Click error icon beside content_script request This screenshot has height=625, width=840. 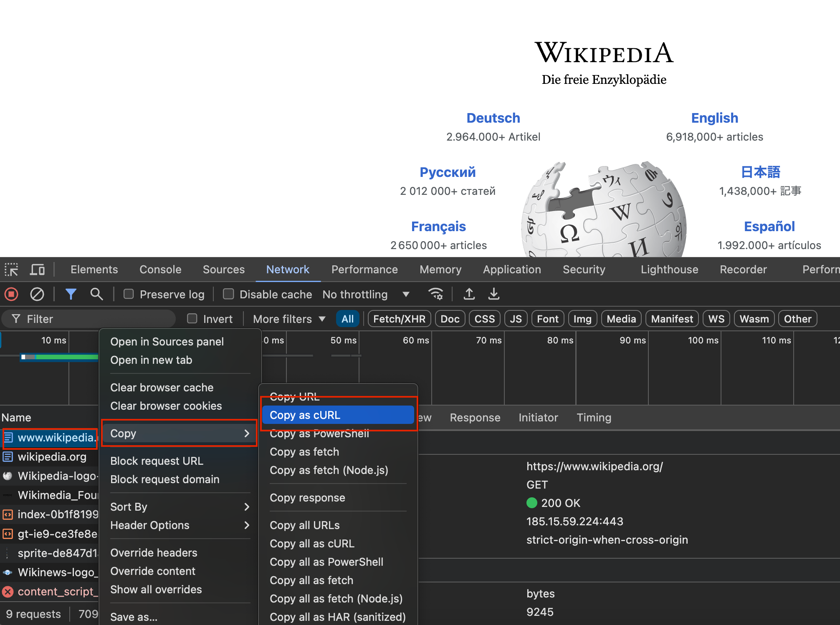(x=8, y=591)
